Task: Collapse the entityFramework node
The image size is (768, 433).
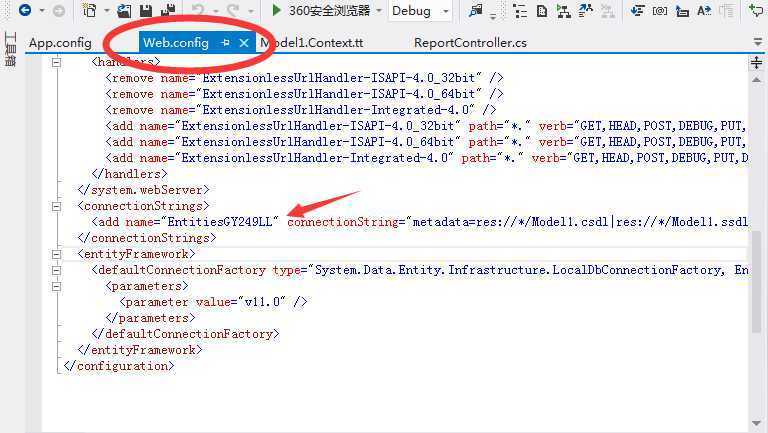Action: pyautogui.click(x=56, y=254)
